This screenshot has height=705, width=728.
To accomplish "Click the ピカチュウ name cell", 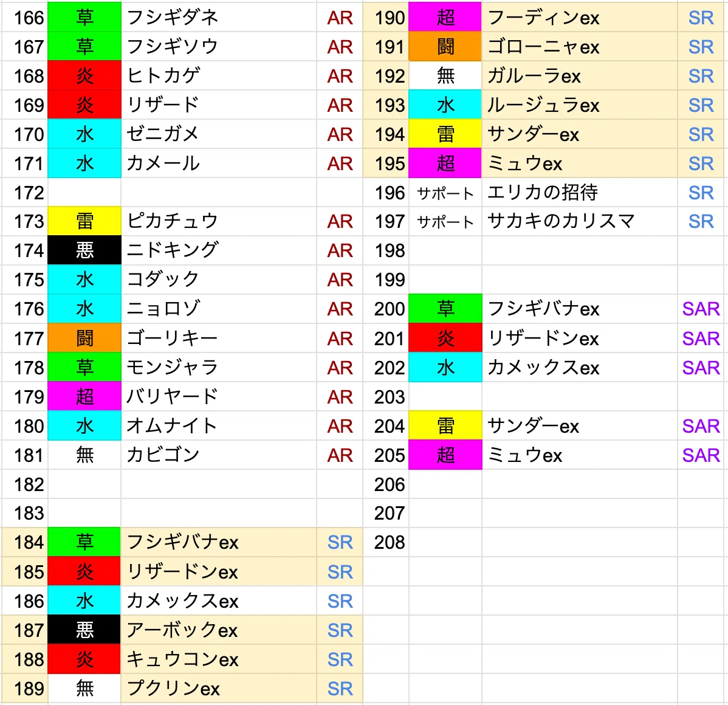I will click(219, 221).
